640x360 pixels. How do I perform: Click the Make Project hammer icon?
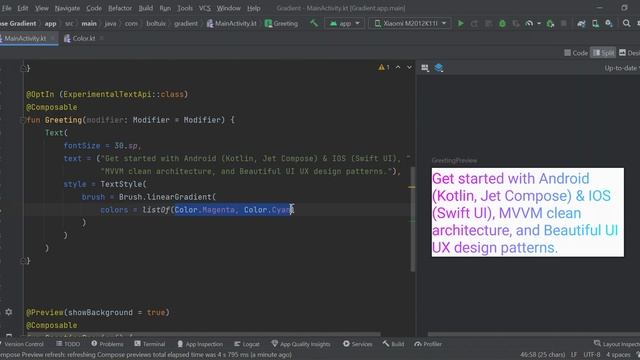click(313, 24)
